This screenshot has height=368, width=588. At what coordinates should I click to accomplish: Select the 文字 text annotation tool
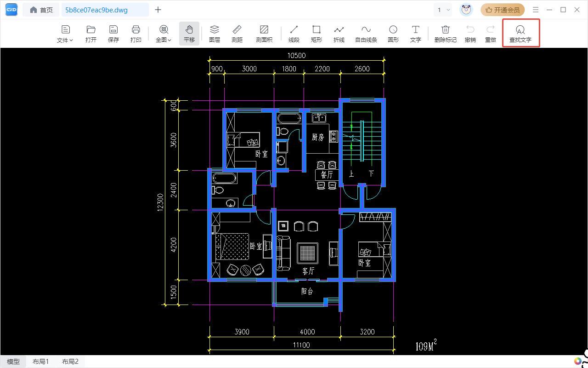[416, 34]
